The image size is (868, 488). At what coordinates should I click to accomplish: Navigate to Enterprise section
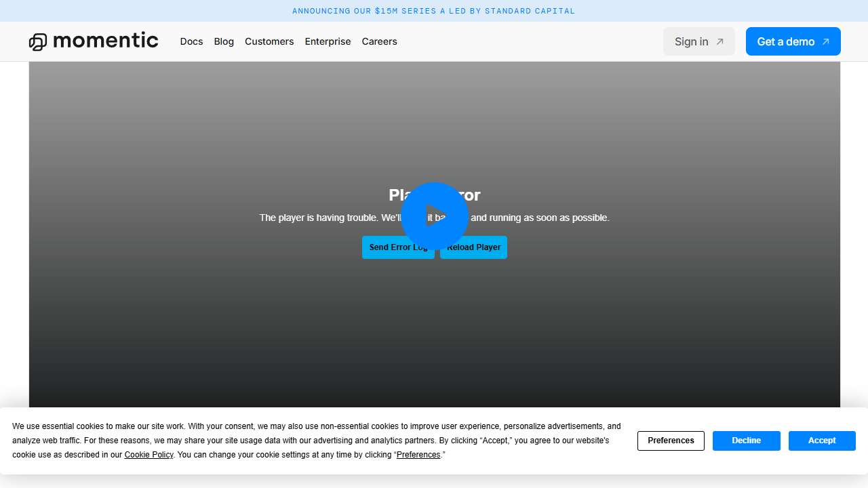328,41
